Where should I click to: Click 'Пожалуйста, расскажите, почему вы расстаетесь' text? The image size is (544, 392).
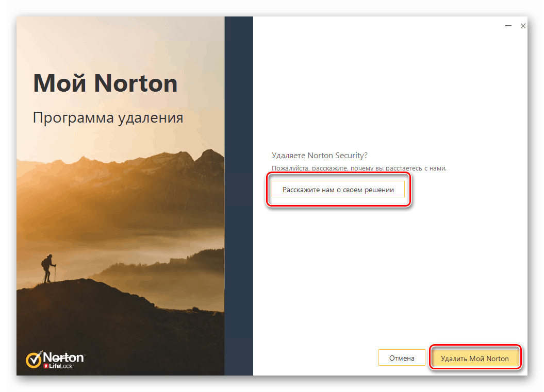348,168
